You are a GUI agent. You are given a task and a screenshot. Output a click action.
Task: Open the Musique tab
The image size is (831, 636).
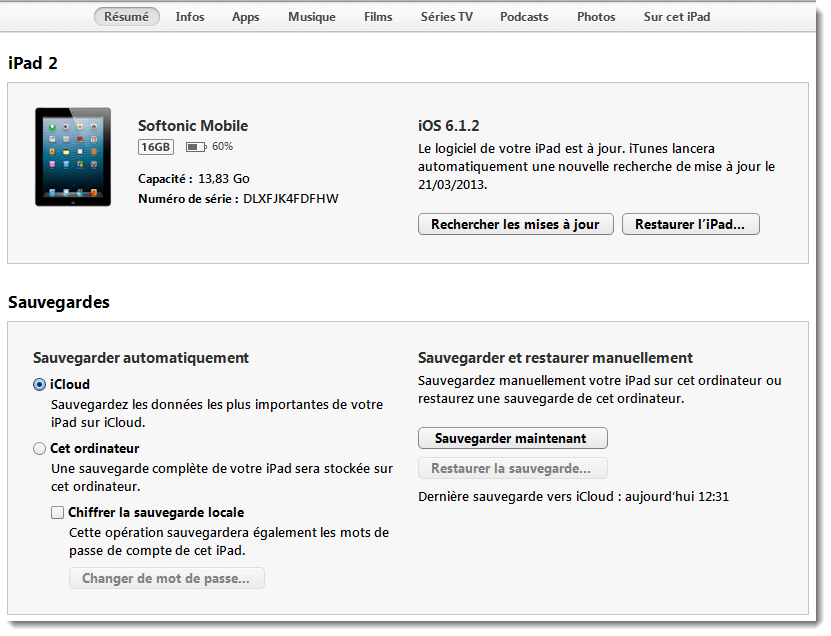(x=312, y=17)
